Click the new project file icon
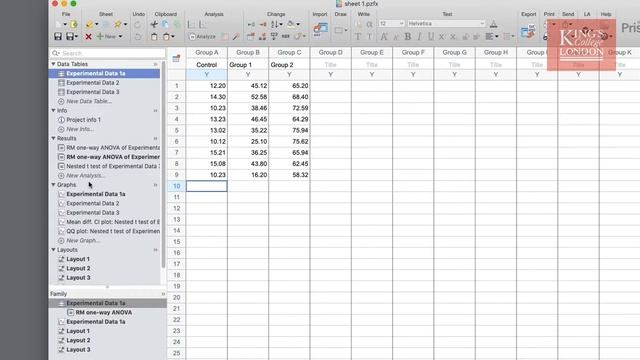Viewport: 640px width, 360px height. [58, 24]
